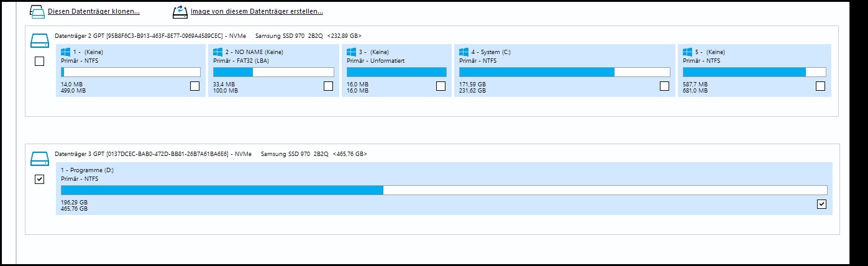Viewport: 868px width, 266px height.
Task: Tick the System (C:) partition checkbox
Action: 665,86
